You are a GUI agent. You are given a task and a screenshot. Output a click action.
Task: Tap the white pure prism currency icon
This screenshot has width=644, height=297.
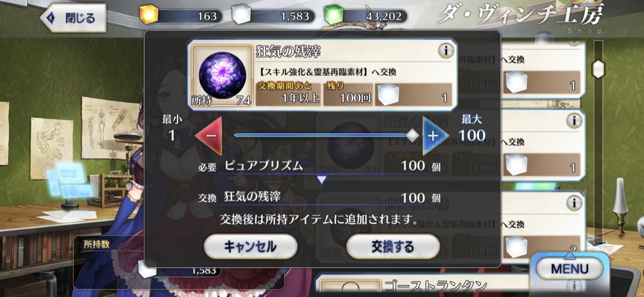point(242,16)
